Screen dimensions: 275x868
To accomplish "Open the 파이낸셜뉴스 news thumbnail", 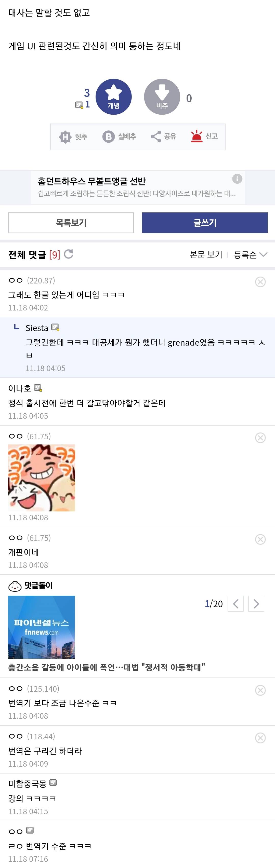I will tap(42, 627).
